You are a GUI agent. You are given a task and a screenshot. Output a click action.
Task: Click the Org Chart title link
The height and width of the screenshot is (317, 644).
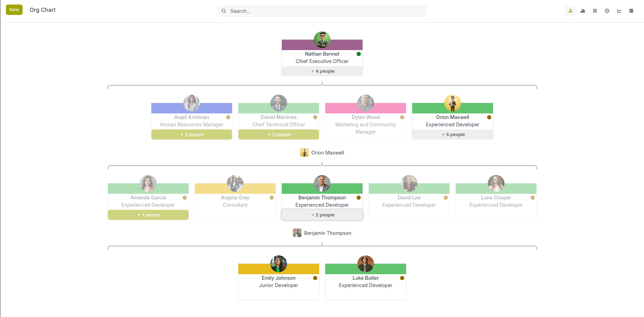click(42, 10)
